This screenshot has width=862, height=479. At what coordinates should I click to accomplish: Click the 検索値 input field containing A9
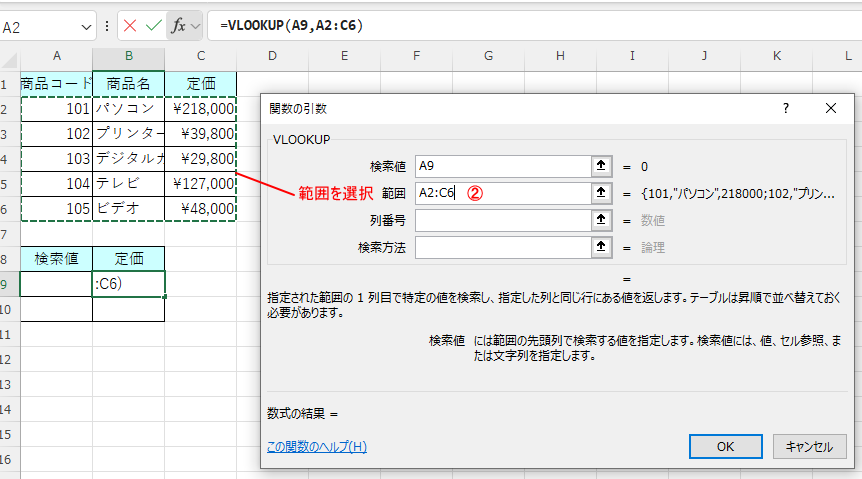pos(501,166)
